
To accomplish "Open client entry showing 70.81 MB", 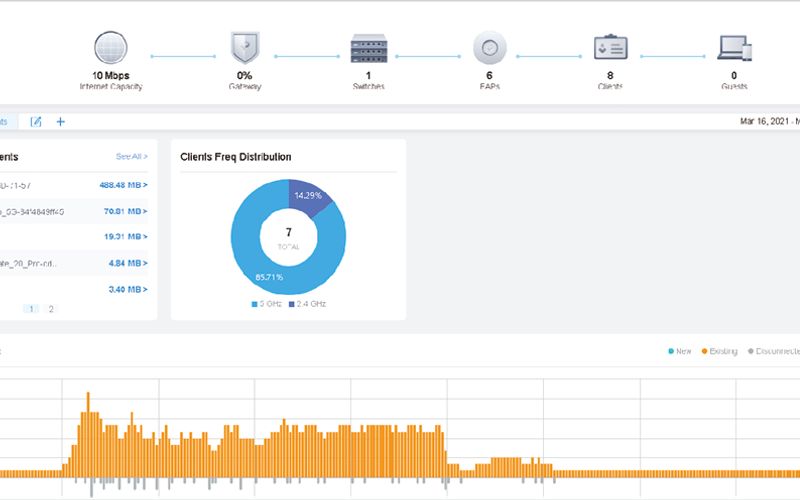I will click(126, 211).
